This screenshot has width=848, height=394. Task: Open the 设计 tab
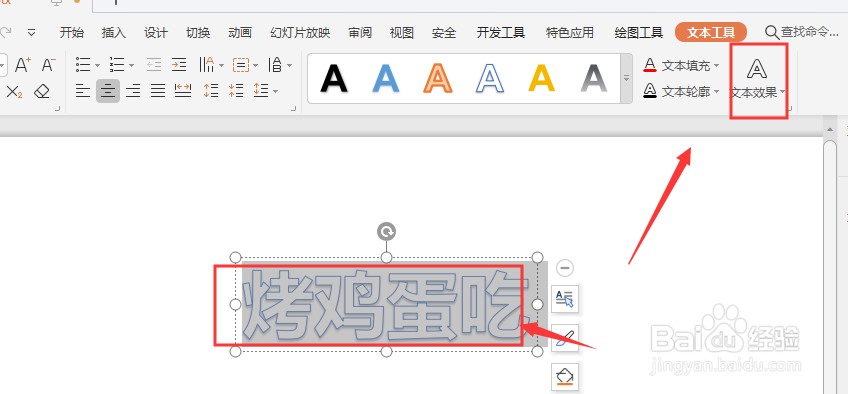click(x=156, y=32)
